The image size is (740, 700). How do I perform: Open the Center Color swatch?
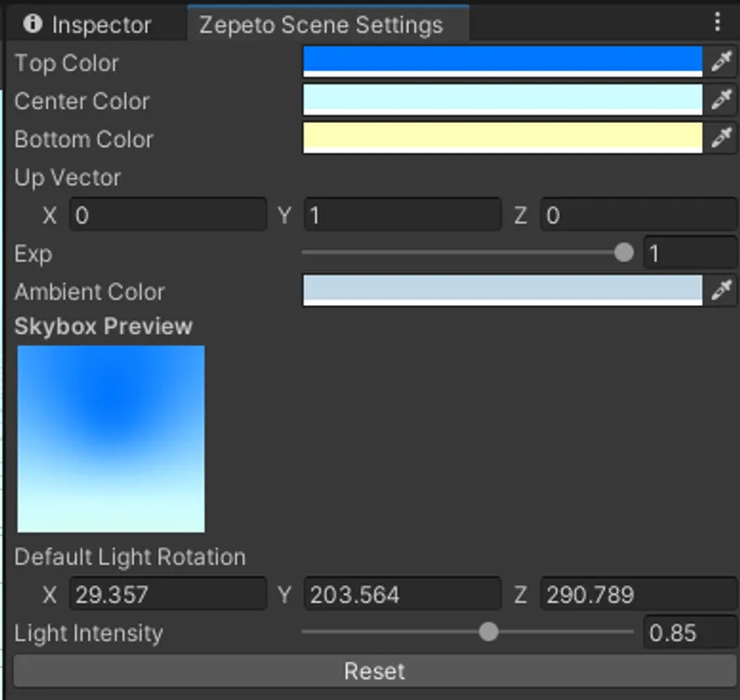pos(502,100)
